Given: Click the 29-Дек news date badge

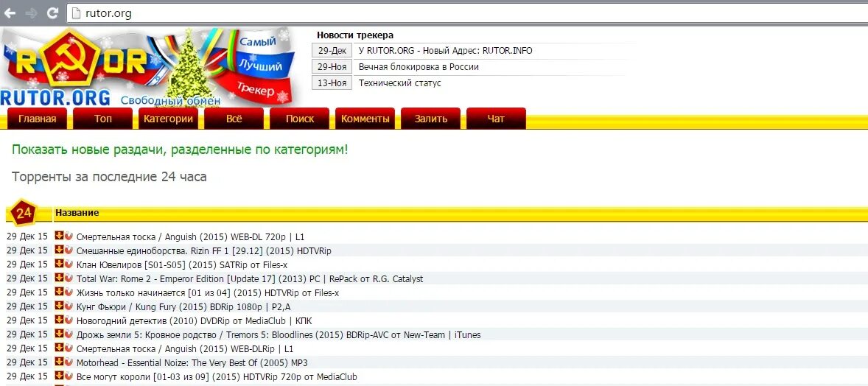Looking at the screenshot, I should click(332, 50).
